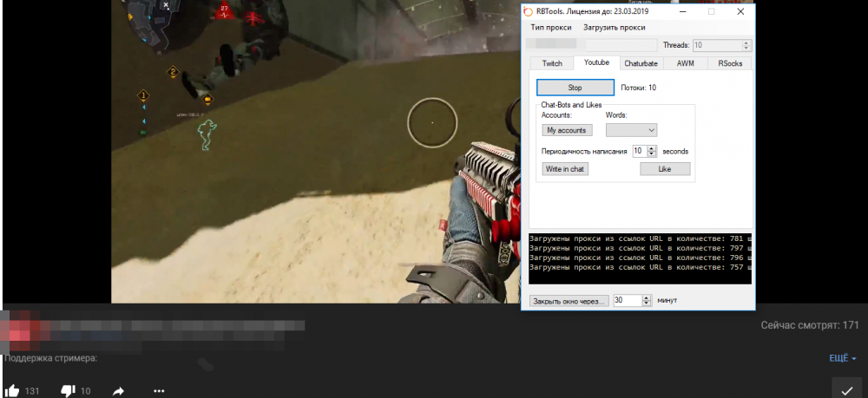Switch to the Twitch tab
This screenshot has height=398, width=868.
click(x=552, y=63)
